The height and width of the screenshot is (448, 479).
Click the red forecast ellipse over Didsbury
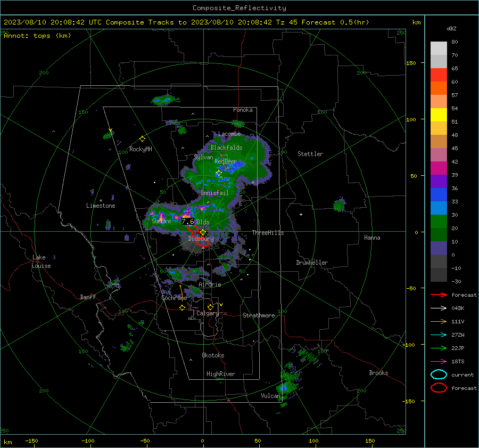coord(202,242)
